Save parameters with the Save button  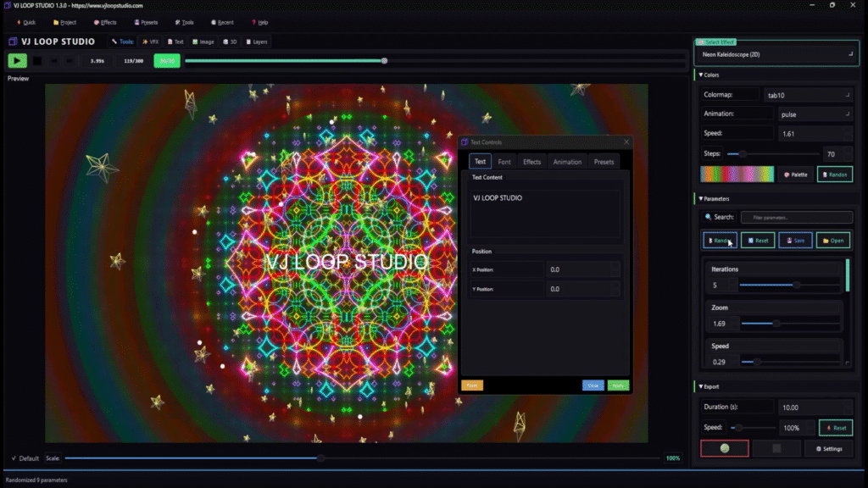tap(795, 241)
